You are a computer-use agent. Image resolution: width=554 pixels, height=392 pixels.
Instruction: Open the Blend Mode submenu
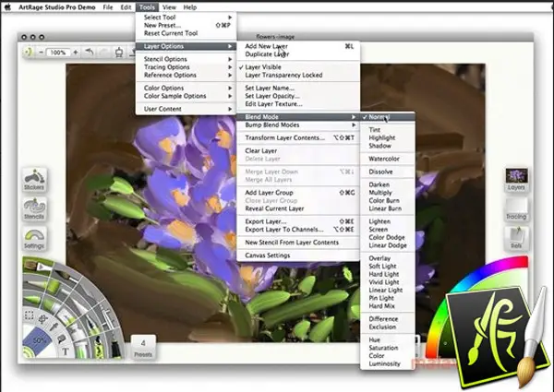298,117
